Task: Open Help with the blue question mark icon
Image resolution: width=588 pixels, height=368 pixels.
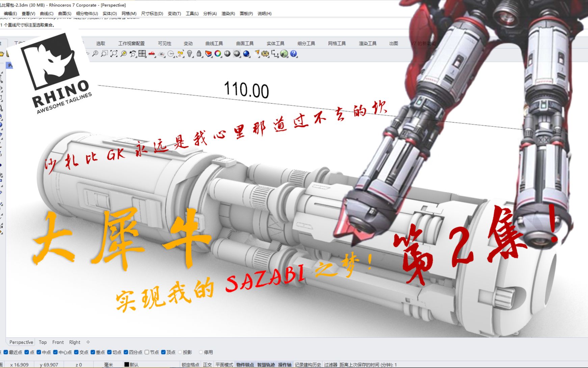Action: pyautogui.click(x=293, y=53)
